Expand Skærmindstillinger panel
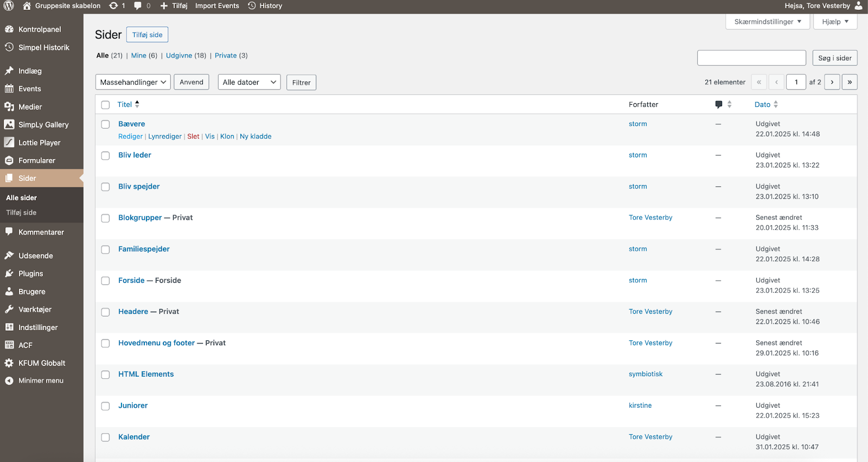 [x=767, y=22]
